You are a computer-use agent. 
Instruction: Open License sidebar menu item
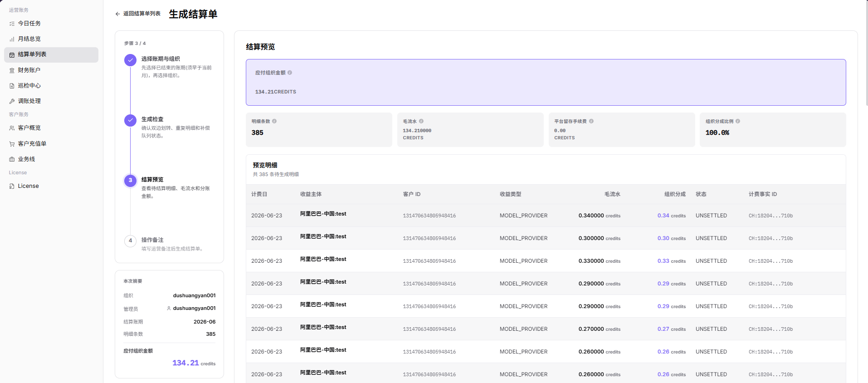pos(51,186)
